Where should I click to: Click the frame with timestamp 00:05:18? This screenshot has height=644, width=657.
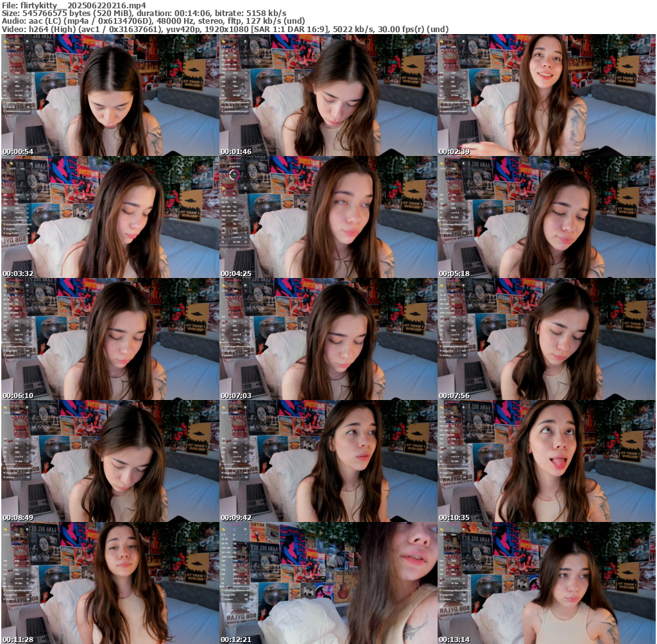pyautogui.click(x=547, y=217)
